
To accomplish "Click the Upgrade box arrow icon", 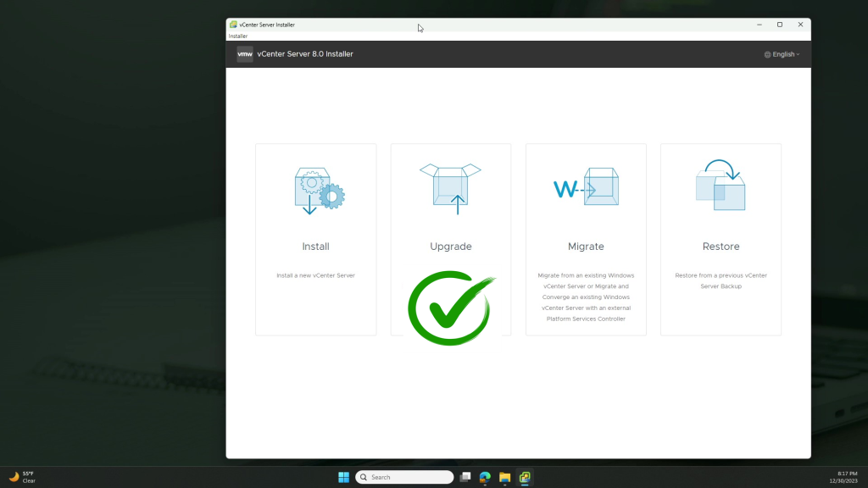I will pyautogui.click(x=451, y=189).
